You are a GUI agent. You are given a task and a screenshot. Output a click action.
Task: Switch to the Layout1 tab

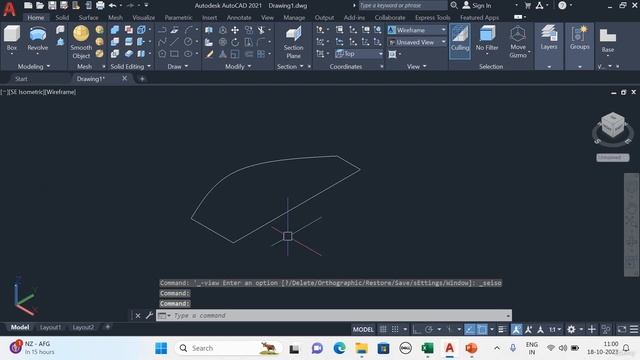[50, 327]
